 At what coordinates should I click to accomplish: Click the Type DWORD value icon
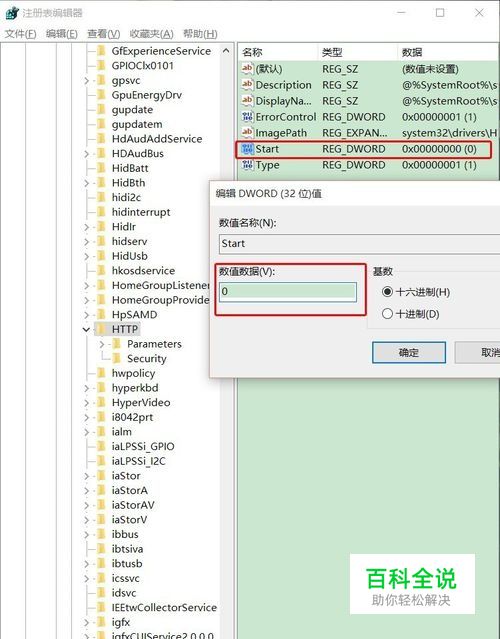247,165
